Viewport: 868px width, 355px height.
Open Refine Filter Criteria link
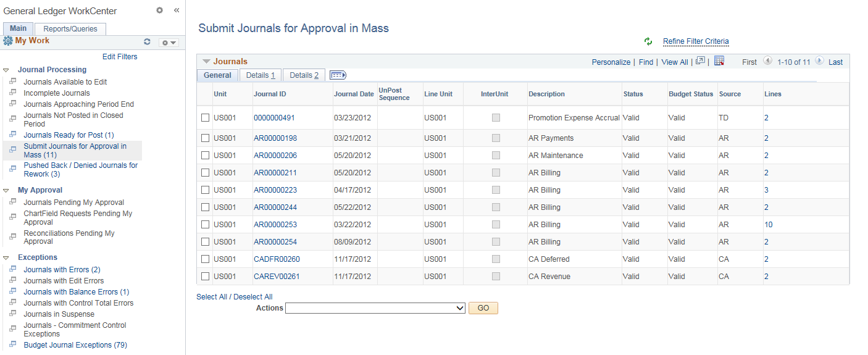[x=696, y=41]
